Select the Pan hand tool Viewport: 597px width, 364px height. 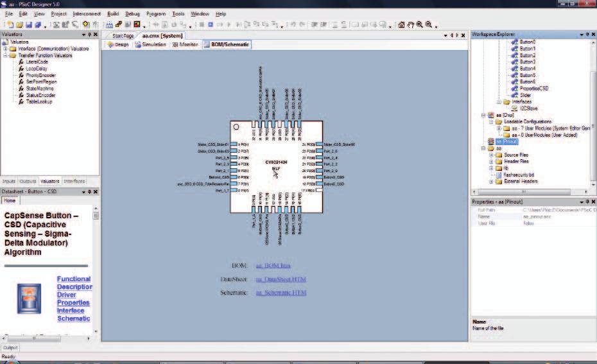pos(410,24)
